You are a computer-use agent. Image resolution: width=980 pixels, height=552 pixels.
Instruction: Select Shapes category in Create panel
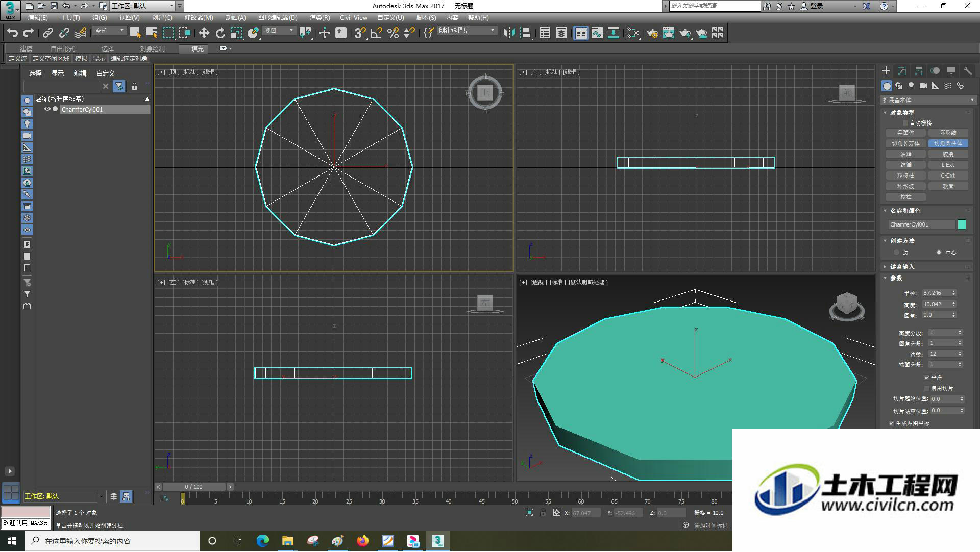click(x=899, y=86)
